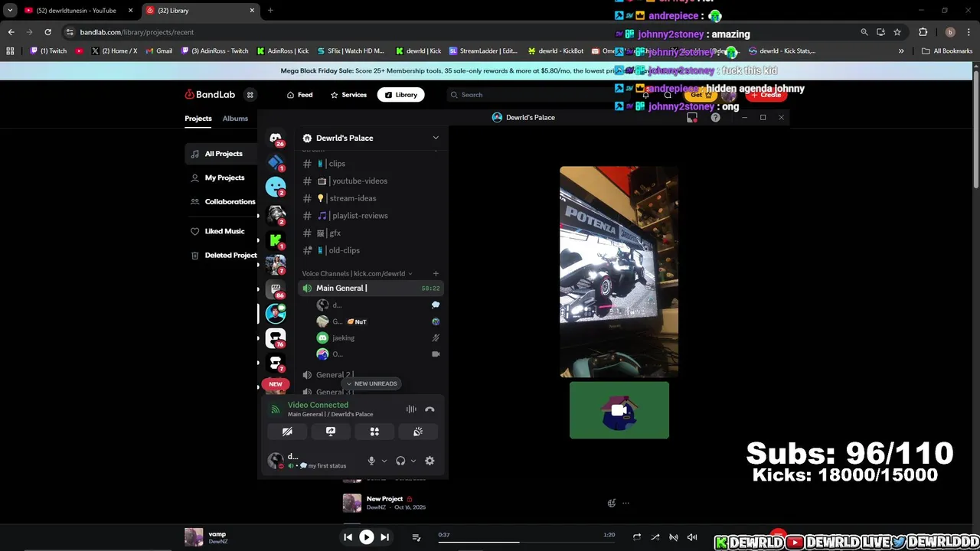Open the BandLab Library tab

tap(400, 95)
